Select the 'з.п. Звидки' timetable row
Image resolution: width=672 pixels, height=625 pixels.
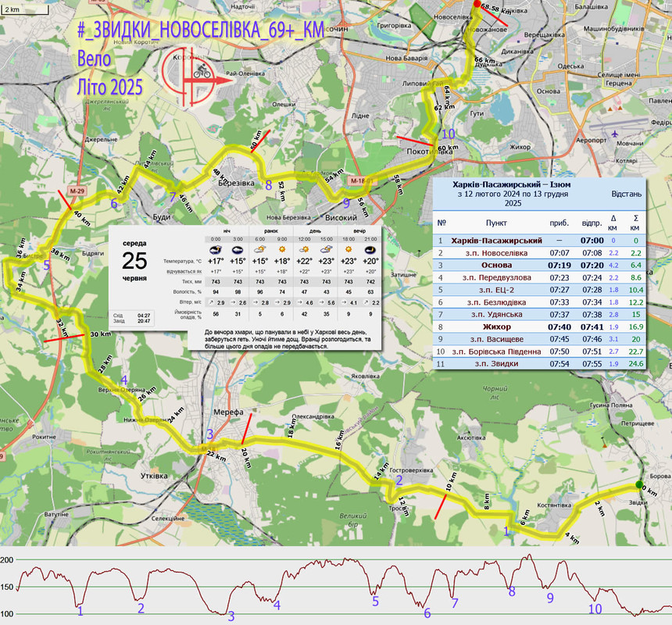539,364
